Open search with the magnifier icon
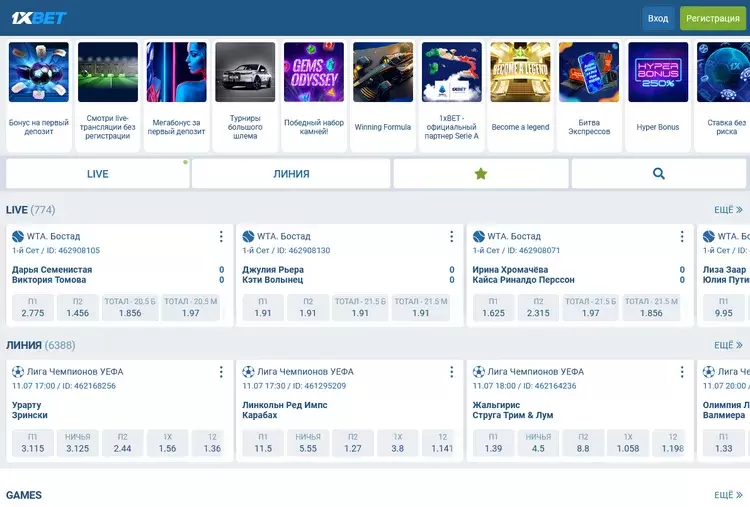Screen dimensions: 750x507 [x=659, y=174]
